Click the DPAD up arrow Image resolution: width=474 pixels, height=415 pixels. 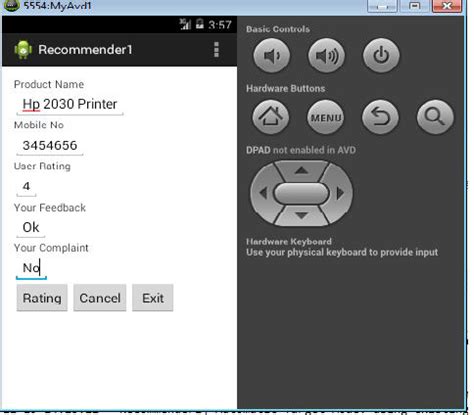click(301, 171)
